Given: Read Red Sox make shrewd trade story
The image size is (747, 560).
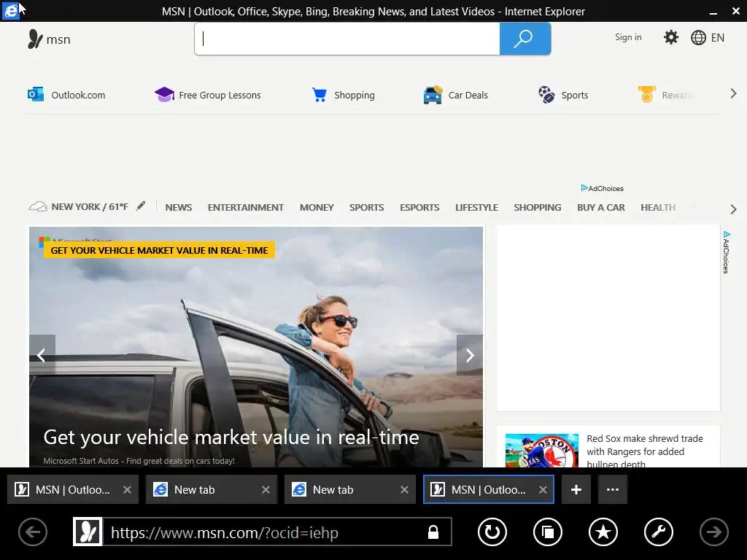Looking at the screenshot, I should point(645,451).
